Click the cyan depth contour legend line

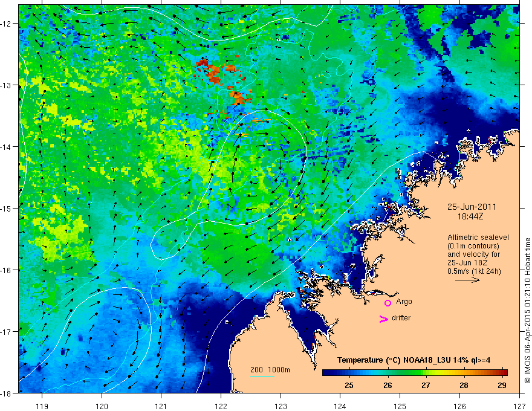262,376
